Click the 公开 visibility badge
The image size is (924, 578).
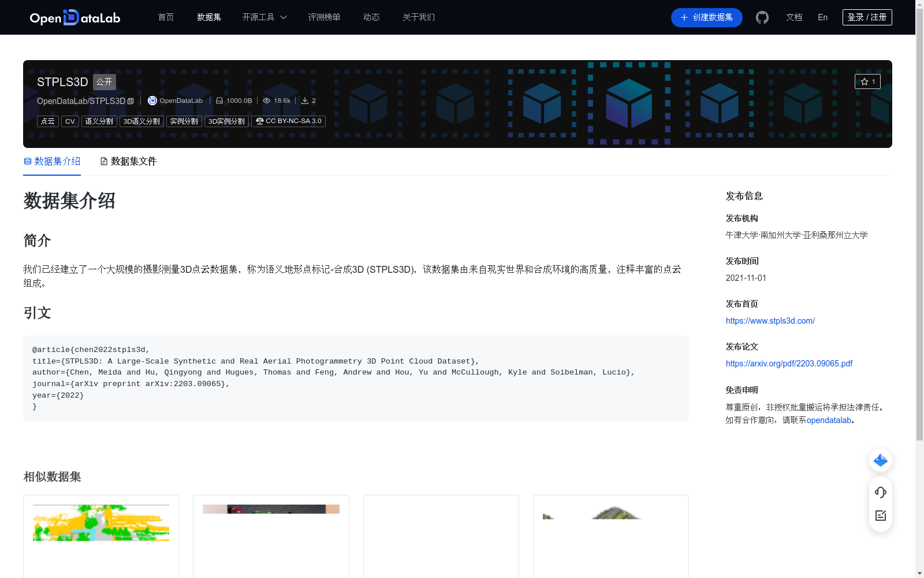(x=105, y=82)
